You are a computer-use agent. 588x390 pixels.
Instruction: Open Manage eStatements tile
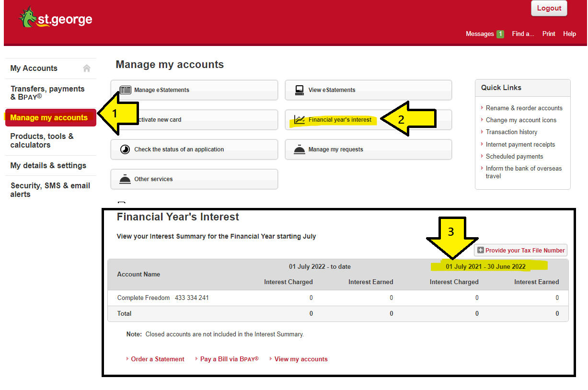point(194,90)
